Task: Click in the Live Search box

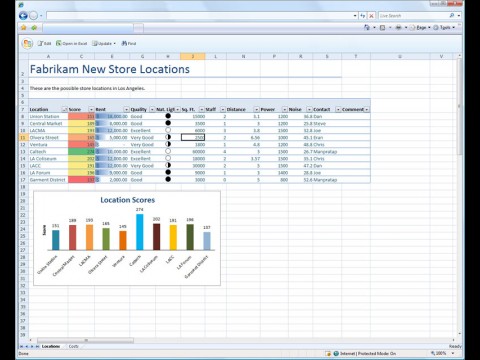Action: 413,16
